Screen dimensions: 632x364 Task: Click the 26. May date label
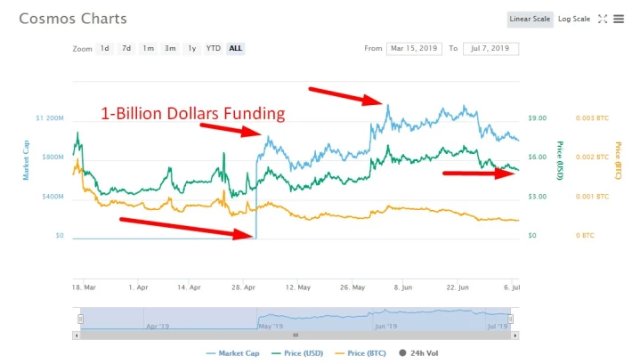coord(352,287)
